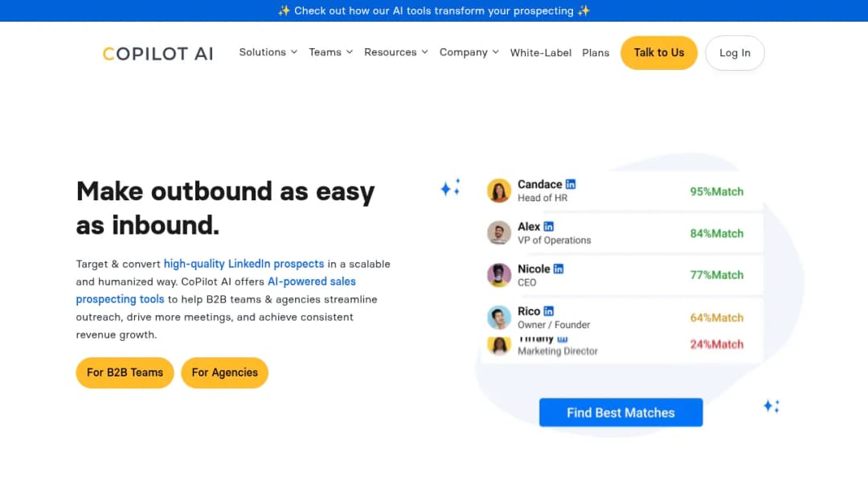Click the Talk to Us button

pos(659,52)
